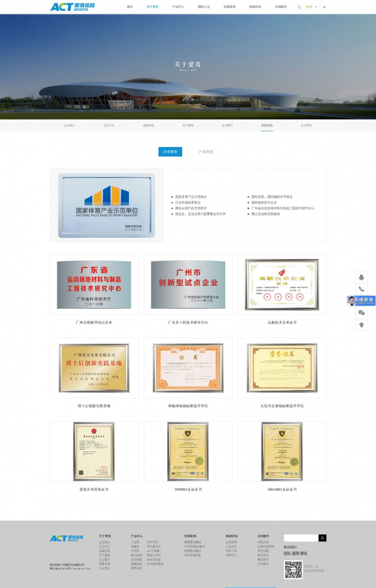Open the 社会责任 sub-navigation link
This screenshot has width=376, height=588.
306,125
